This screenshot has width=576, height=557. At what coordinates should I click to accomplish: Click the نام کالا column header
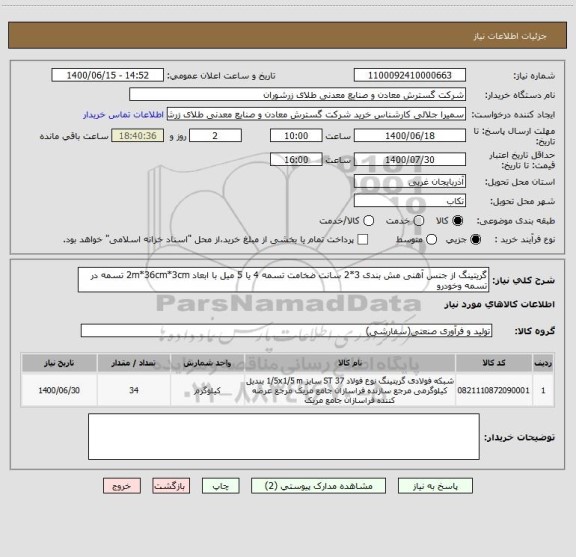coord(350,363)
